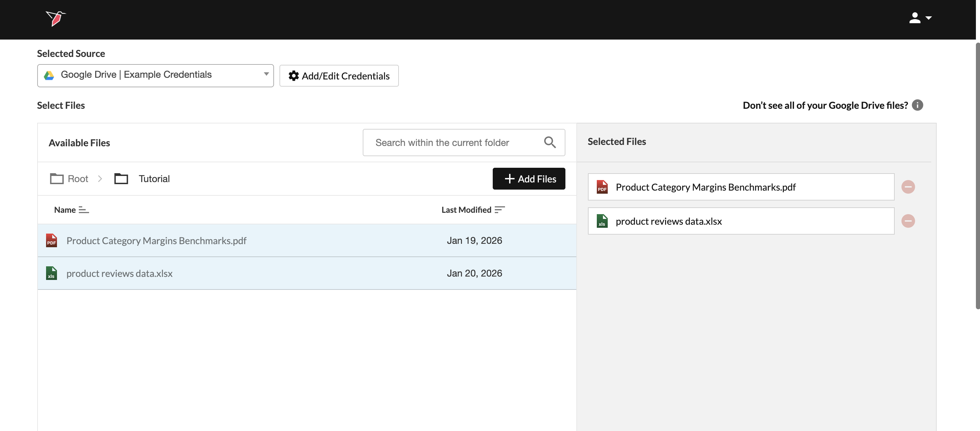Screen dimensions: 980x431
Task: Remove Product Category Margins Benchmarks.pdf from selected
Action: coord(908,187)
